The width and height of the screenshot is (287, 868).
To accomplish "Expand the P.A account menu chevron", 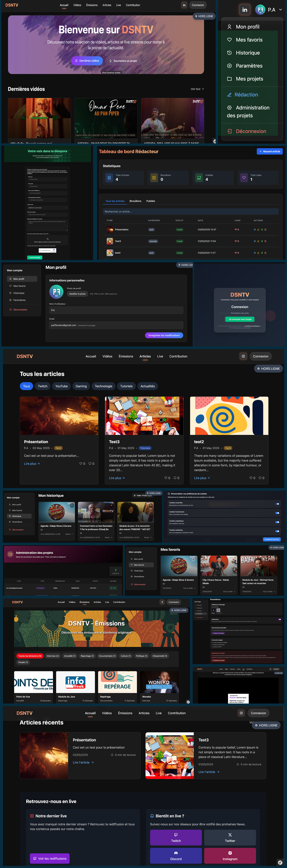I will pyautogui.click(x=280, y=10).
